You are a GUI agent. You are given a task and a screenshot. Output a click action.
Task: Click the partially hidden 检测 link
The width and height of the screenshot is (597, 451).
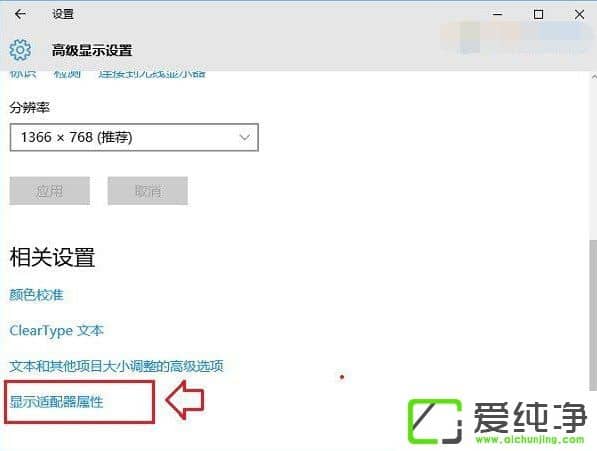pos(67,74)
